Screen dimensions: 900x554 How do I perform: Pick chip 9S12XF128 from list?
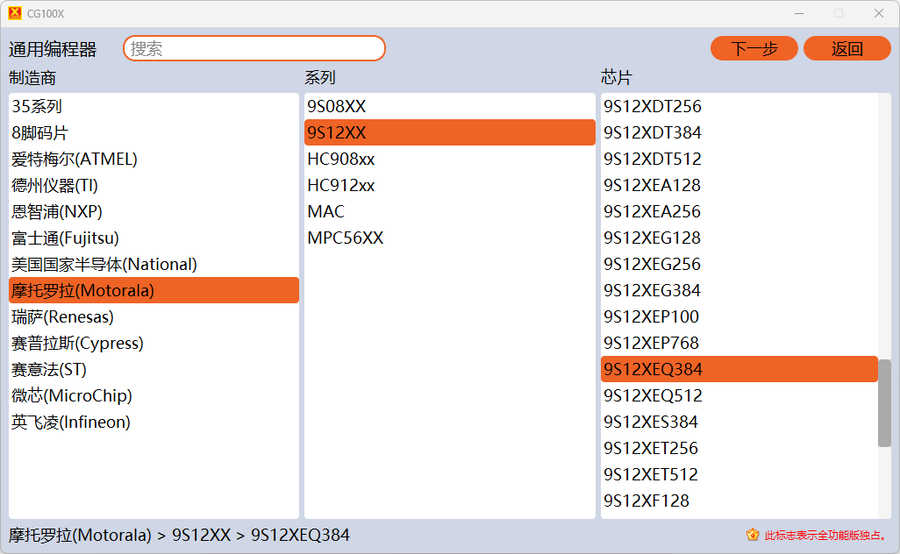[646, 501]
